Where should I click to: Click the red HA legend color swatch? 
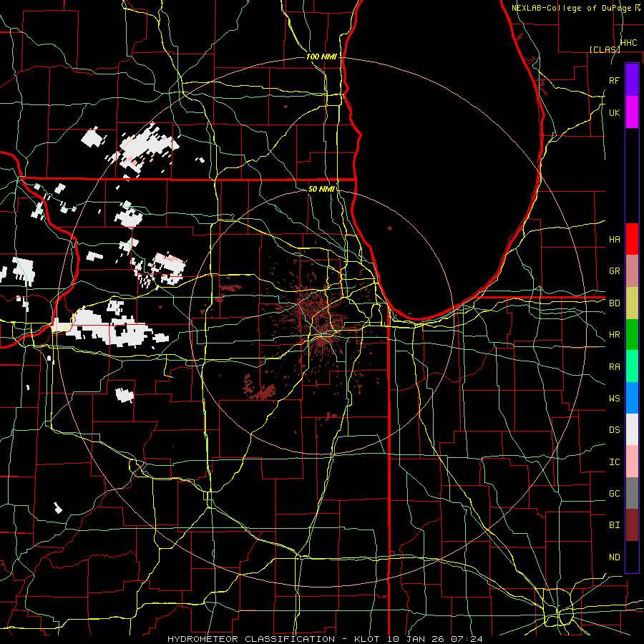pyautogui.click(x=632, y=239)
